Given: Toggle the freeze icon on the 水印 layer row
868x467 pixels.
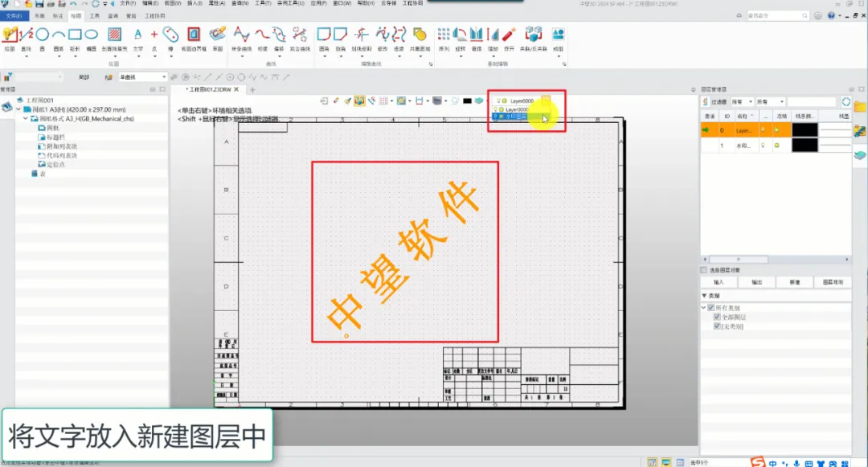Looking at the screenshot, I should tap(777, 145).
